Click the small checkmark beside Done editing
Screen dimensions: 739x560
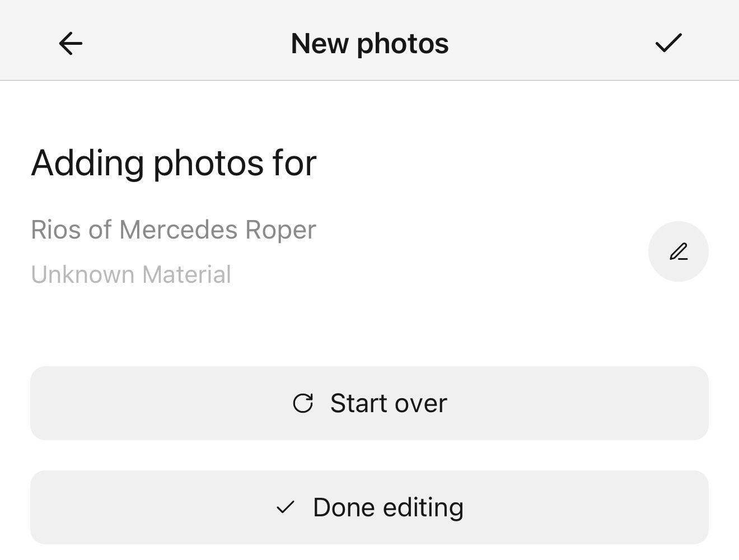coord(286,507)
